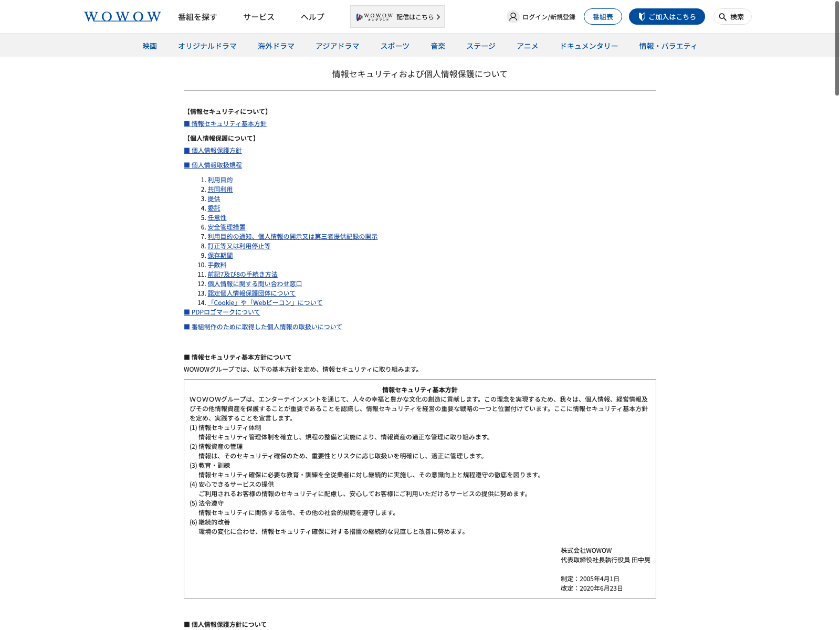Jump to 安全管理措置 section link
The height and width of the screenshot is (630, 840).
pyautogui.click(x=226, y=227)
